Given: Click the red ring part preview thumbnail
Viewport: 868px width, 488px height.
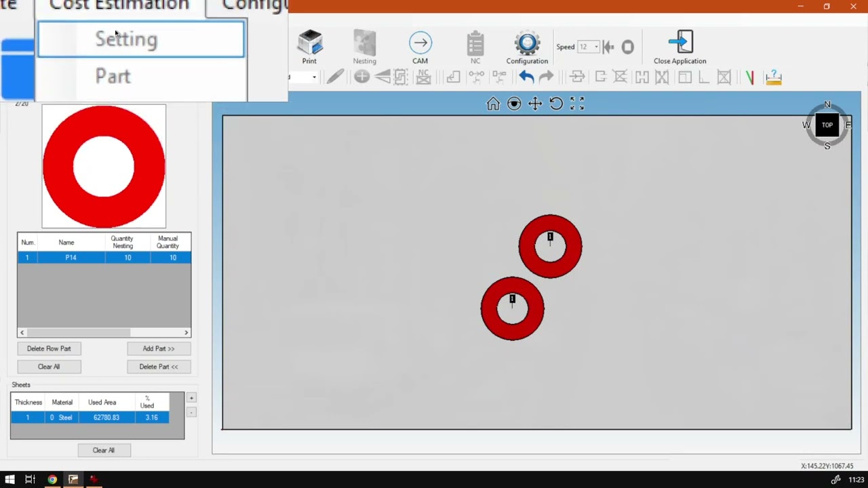Looking at the screenshot, I should click(104, 166).
